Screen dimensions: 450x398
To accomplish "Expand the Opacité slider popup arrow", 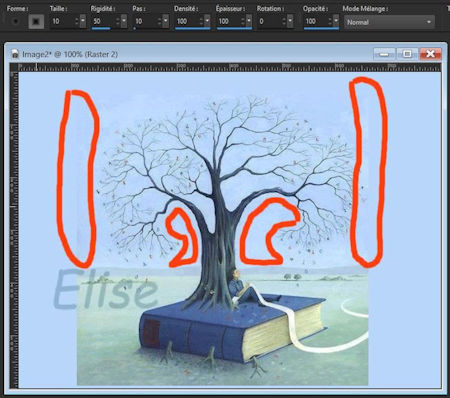I will tap(336, 21).
